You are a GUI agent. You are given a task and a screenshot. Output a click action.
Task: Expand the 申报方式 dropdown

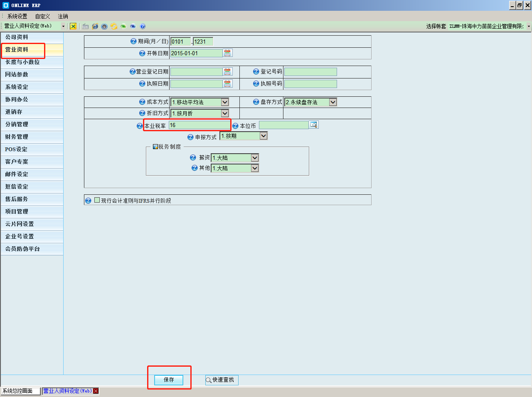coord(264,136)
